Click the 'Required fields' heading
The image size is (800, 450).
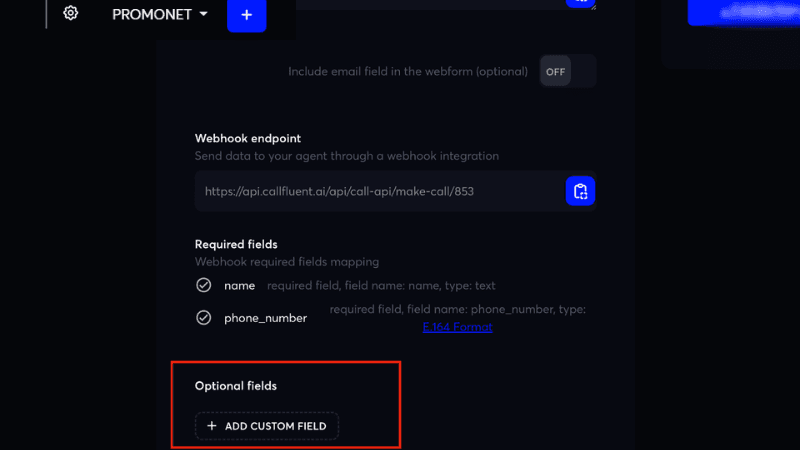[236, 244]
